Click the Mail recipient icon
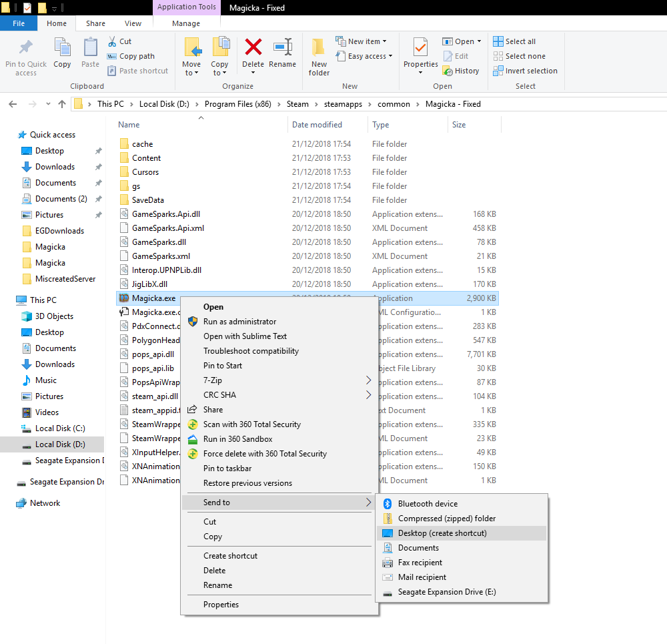The image size is (667, 644). [x=388, y=577]
